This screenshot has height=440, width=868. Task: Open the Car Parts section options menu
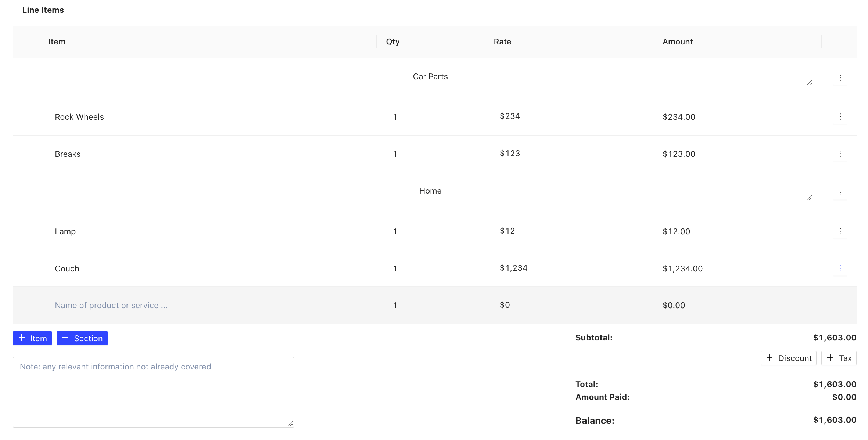pos(840,78)
